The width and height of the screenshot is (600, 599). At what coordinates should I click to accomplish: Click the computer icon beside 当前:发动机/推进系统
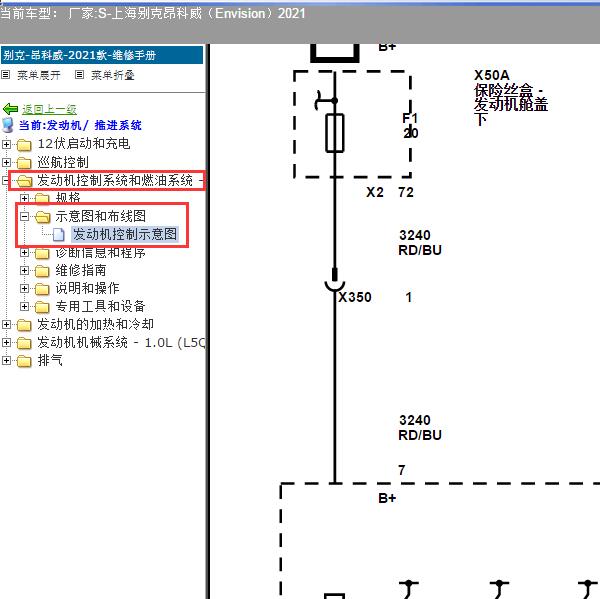pyautogui.click(x=8, y=125)
